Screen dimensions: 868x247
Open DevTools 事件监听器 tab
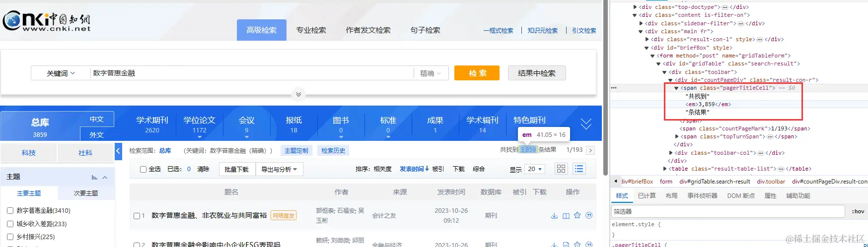[702, 196]
